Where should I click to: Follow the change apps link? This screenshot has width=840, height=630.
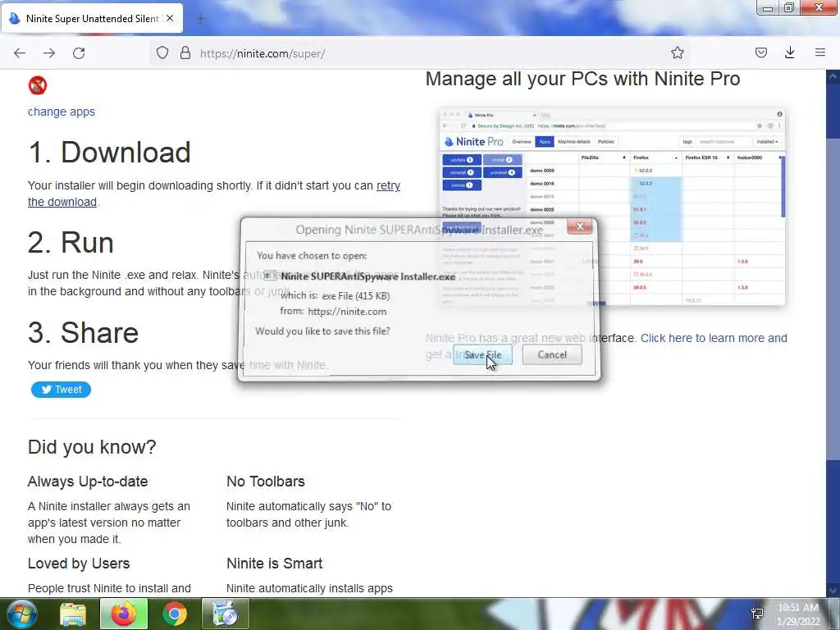[x=62, y=112]
